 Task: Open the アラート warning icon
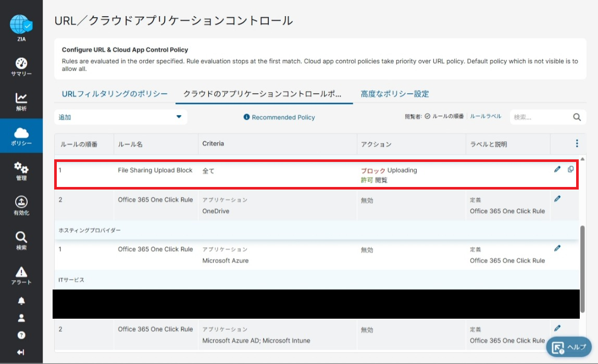click(21, 272)
